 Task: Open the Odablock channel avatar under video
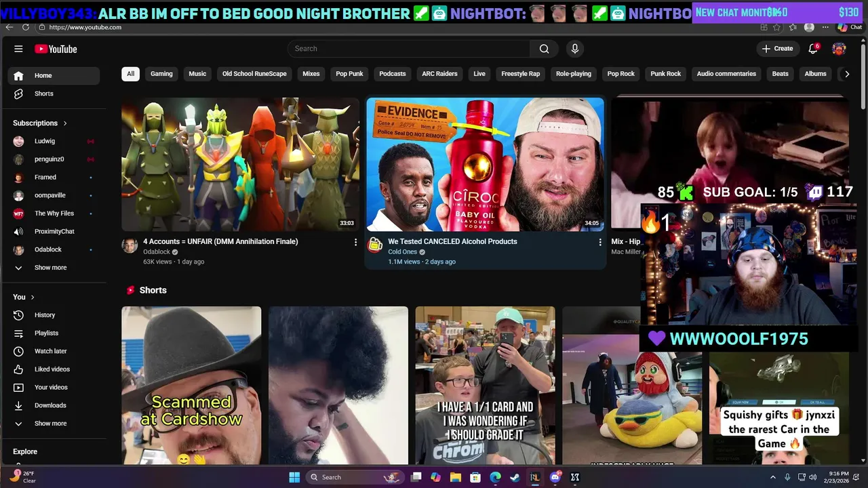(x=130, y=245)
